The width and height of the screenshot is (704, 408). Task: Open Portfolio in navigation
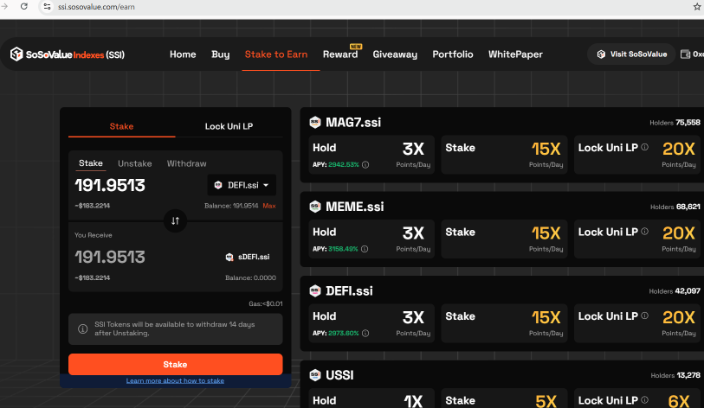pos(453,54)
